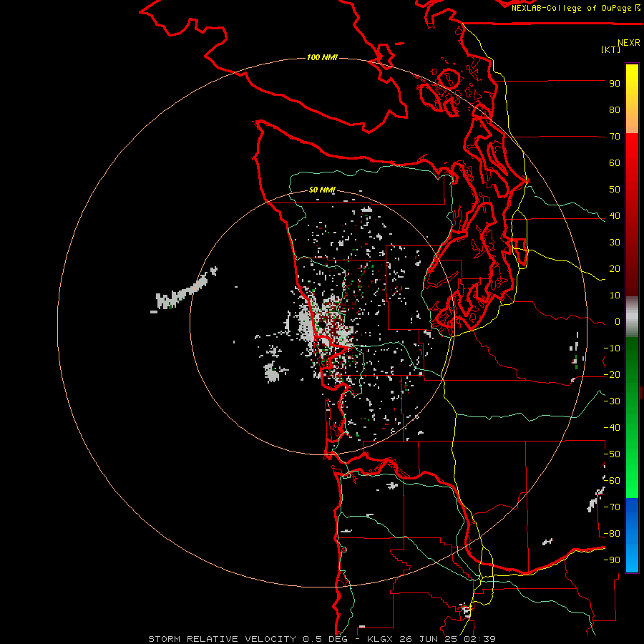
Task: Click the "STORM RELATIVE VELOCITY" caption text
Action: [x=222, y=639]
